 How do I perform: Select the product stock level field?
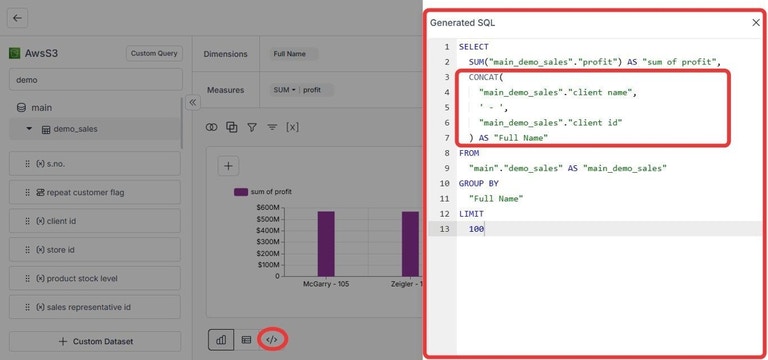point(95,278)
